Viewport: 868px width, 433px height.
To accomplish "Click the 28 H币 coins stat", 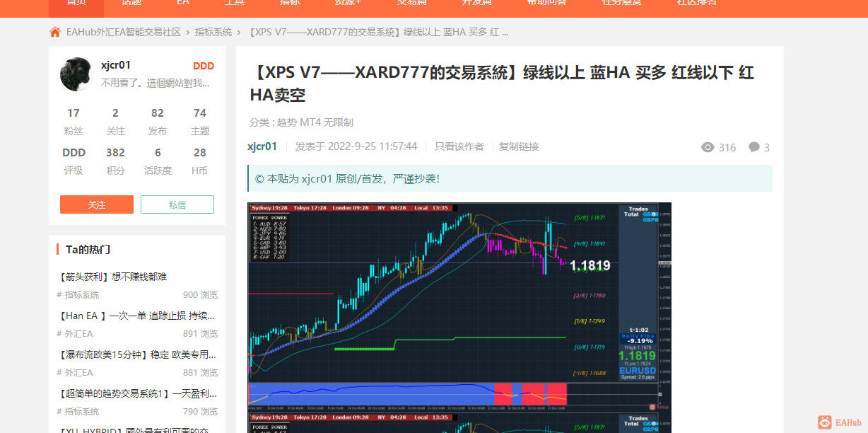I will coord(200,161).
